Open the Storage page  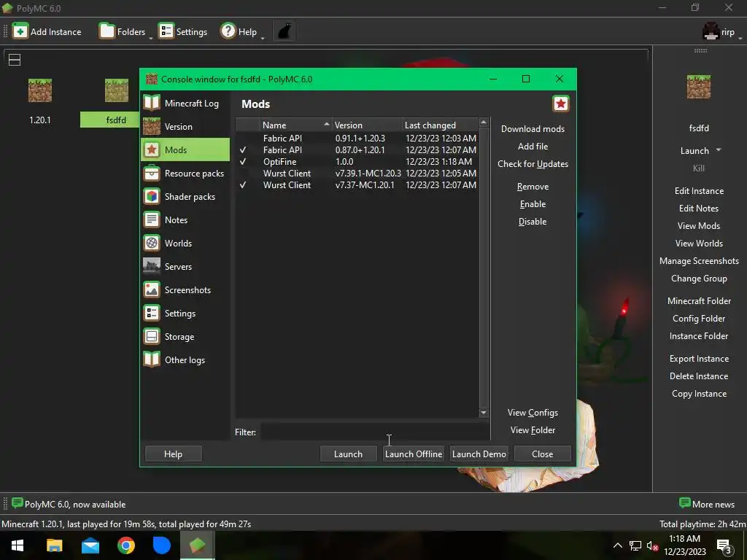(x=185, y=337)
